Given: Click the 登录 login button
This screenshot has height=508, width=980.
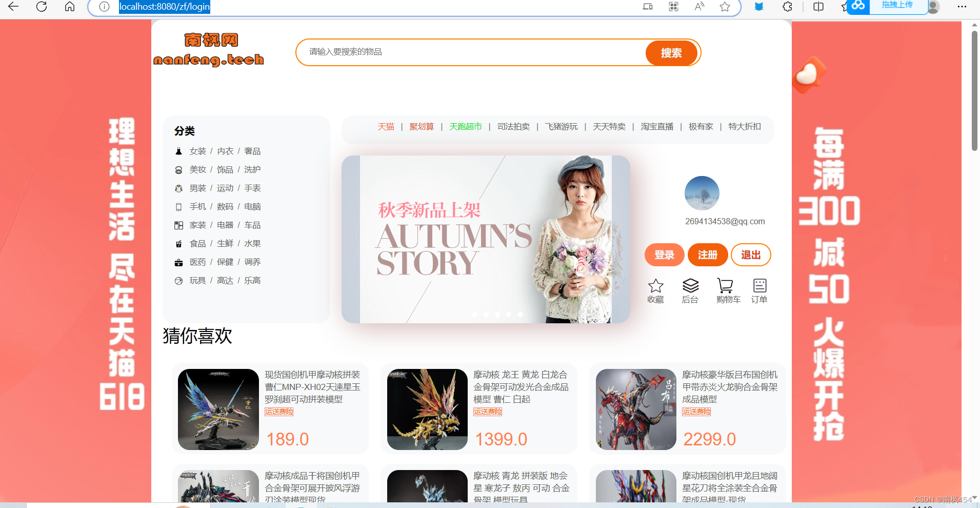Looking at the screenshot, I should (x=664, y=255).
